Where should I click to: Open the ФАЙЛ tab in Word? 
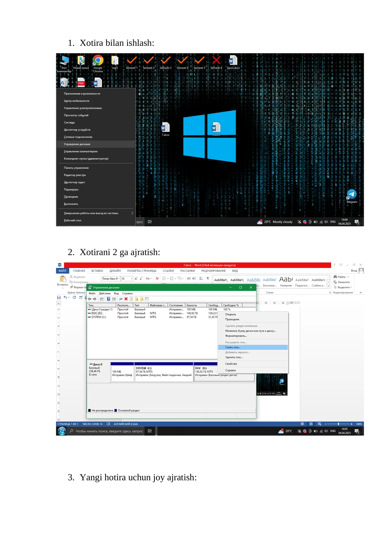click(62, 271)
